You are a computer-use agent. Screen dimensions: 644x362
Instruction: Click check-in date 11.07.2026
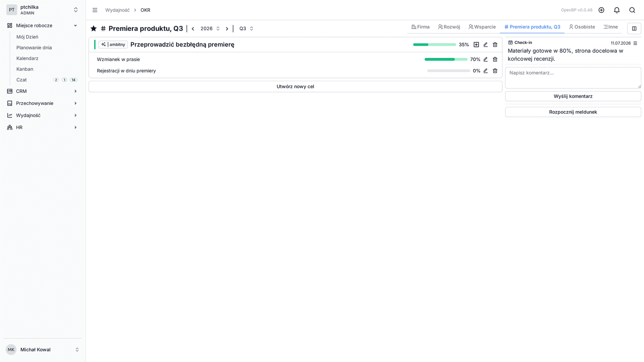coord(621,43)
